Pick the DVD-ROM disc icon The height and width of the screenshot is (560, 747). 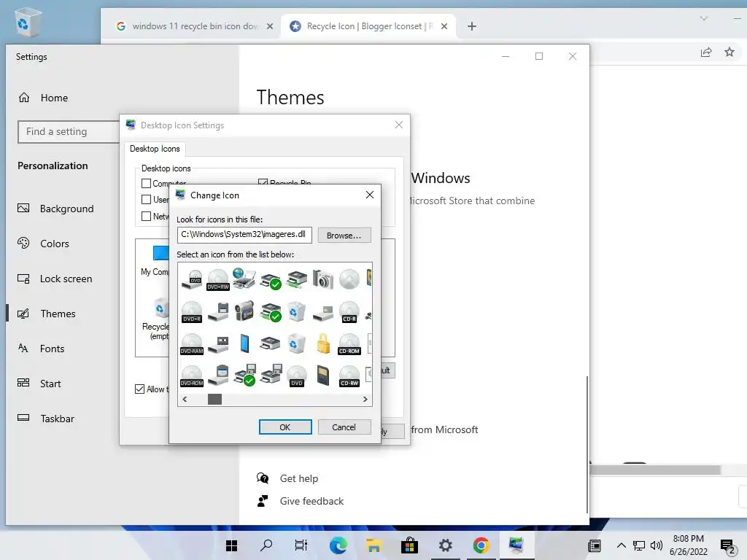click(192, 376)
